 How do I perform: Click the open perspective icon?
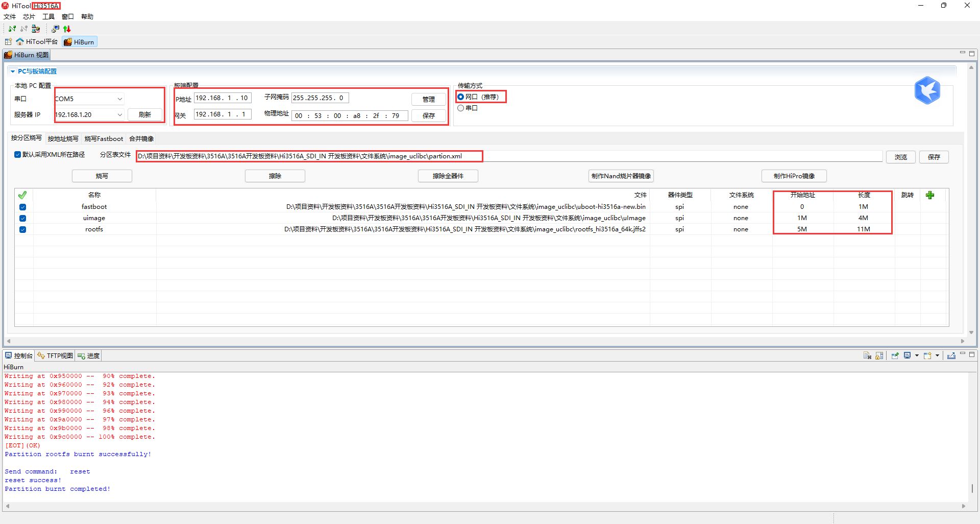[8, 42]
